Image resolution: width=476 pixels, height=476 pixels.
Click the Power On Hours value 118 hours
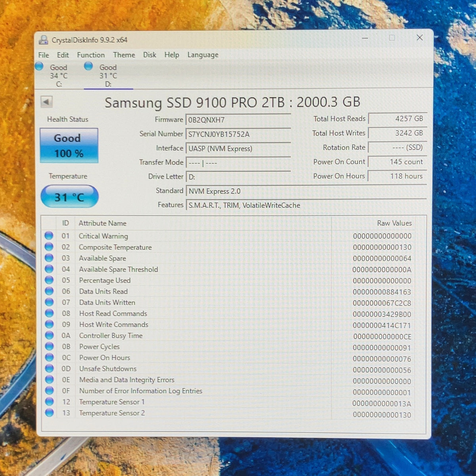point(397,176)
